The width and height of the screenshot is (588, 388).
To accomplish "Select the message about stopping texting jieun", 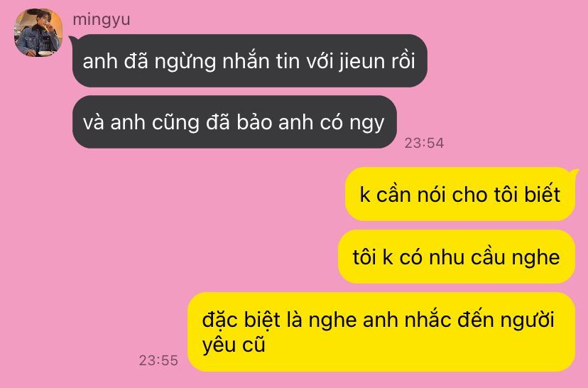I will coord(250,61).
